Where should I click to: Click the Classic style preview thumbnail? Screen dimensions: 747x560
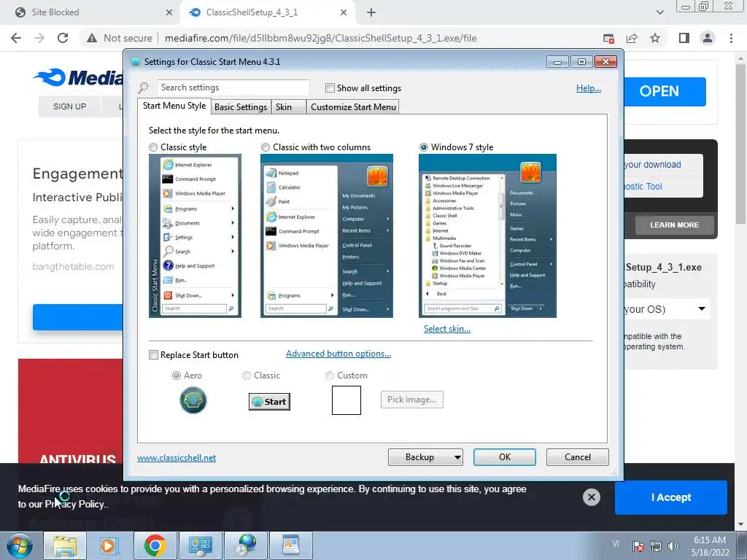195,236
